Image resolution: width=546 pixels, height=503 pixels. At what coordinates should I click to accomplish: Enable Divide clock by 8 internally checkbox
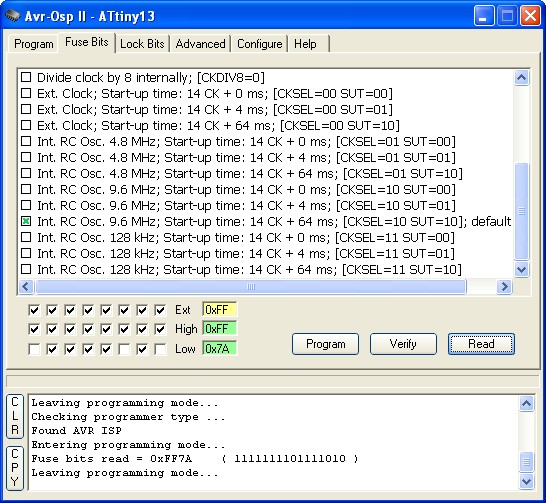point(26,77)
